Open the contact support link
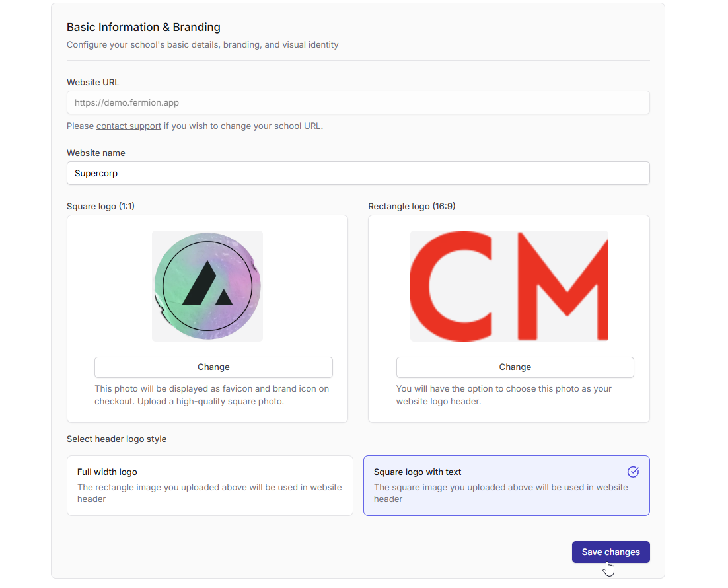 click(129, 126)
